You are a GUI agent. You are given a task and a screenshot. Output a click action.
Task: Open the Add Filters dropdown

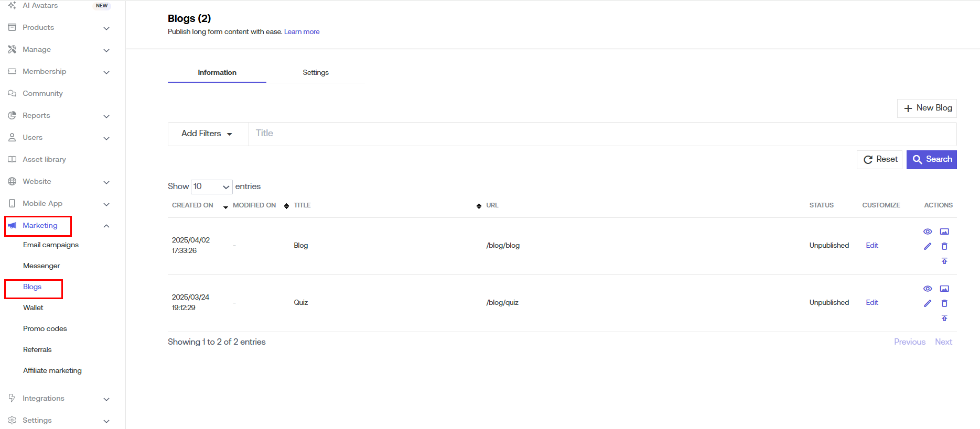click(x=207, y=134)
